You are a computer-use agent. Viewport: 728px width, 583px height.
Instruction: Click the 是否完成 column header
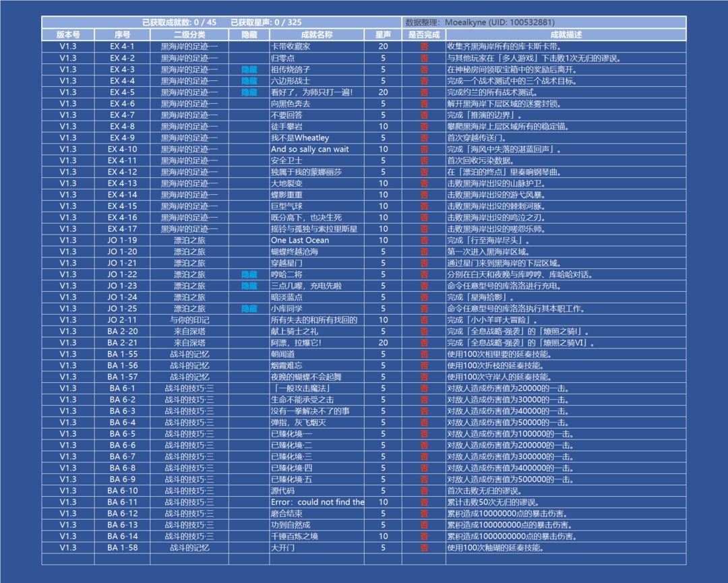coord(424,34)
